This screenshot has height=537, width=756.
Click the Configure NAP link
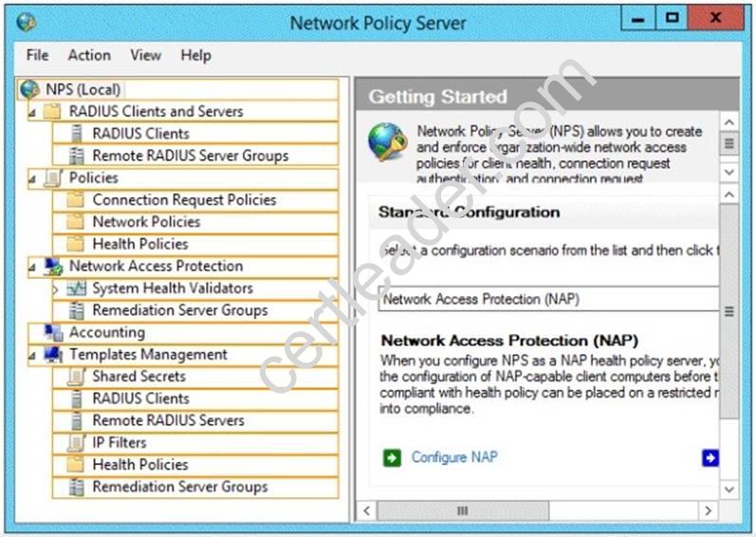point(454,457)
